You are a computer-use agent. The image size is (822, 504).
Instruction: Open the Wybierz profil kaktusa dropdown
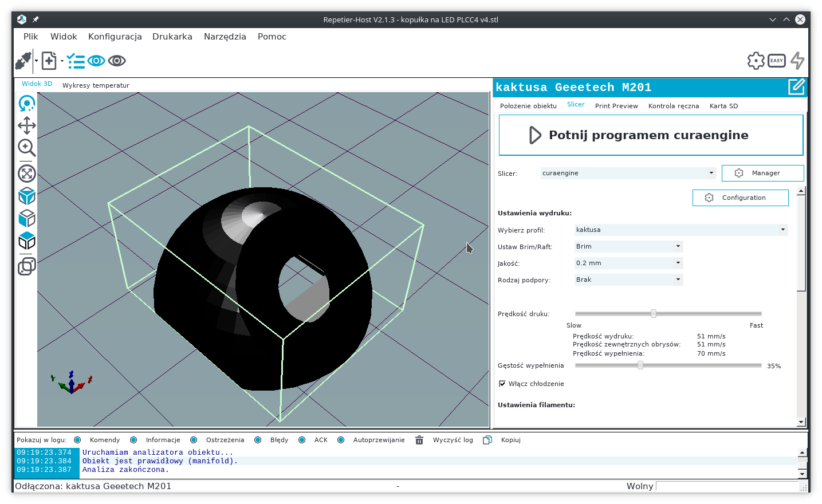(681, 230)
